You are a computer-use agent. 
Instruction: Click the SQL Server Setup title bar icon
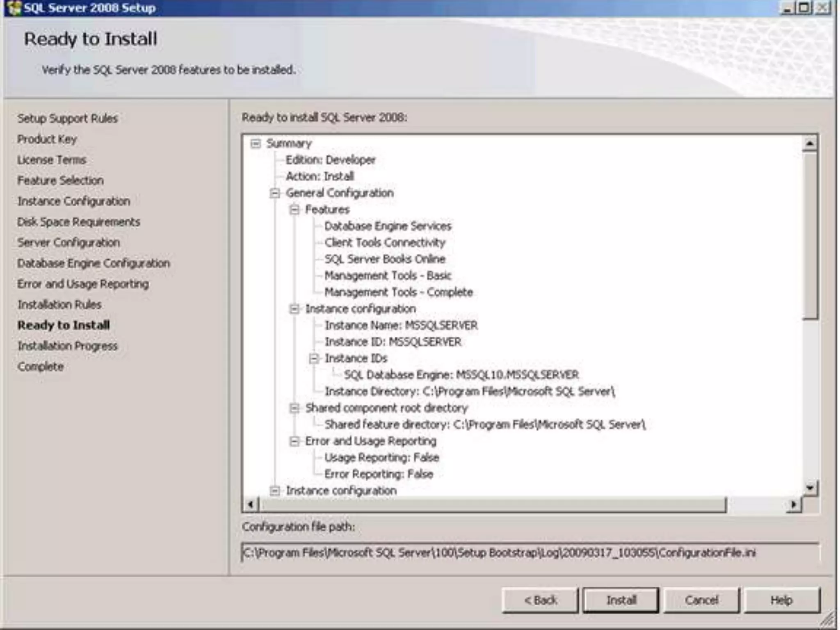14,8
